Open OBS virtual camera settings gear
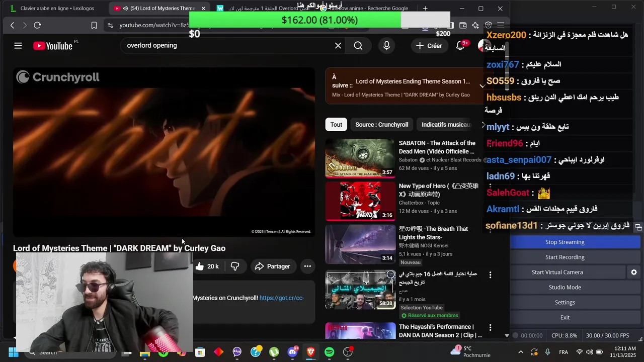Screen dimensions: 644x362 (x=634, y=272)
